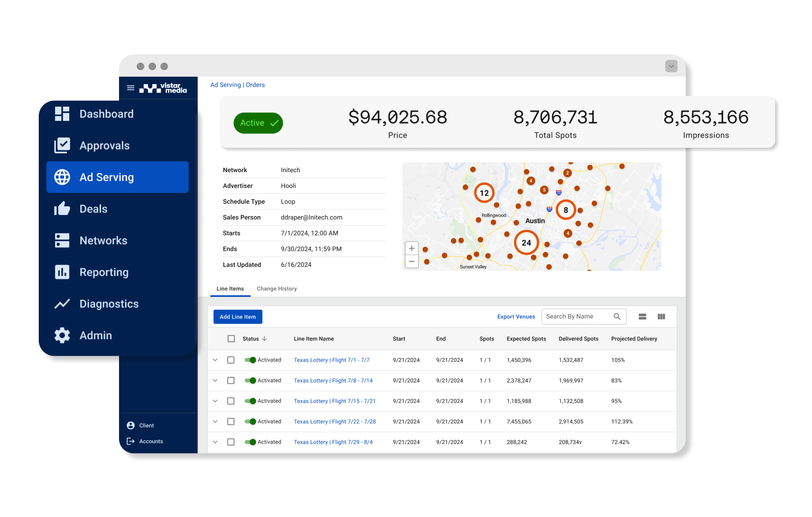
Task: Open the Dashboard sidebar icon
Action: (x=62, y=114)
